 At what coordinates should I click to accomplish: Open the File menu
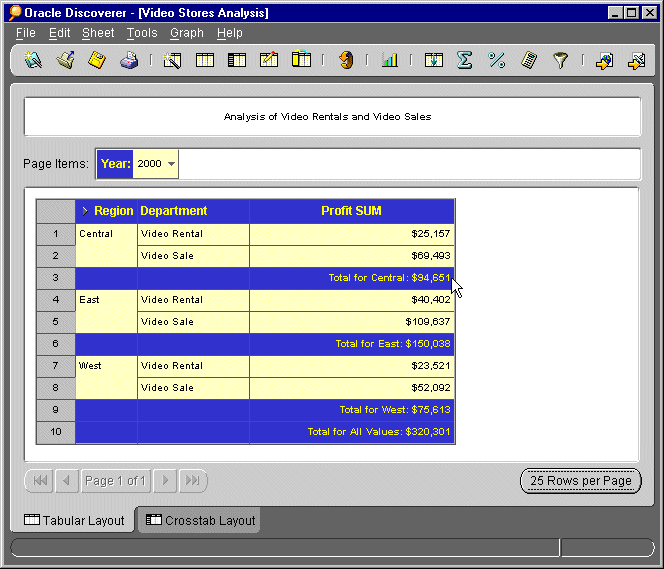point(25,33)
